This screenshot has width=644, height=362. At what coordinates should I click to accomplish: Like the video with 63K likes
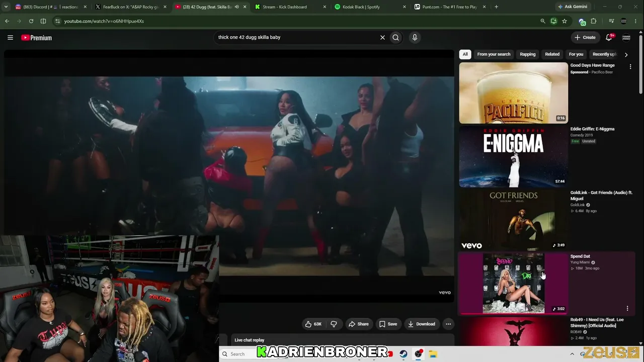pos(313,324)
